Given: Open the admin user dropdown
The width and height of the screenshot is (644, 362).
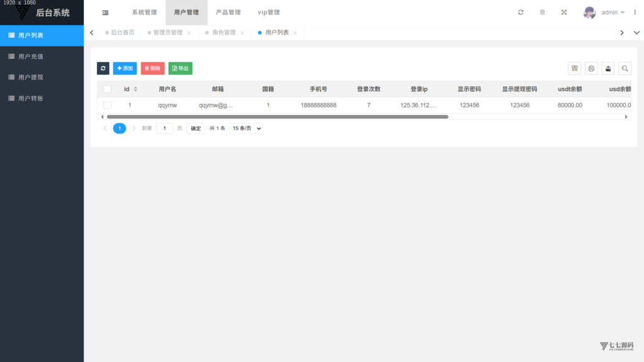Looking at the screenshot, I should (613, 13).
